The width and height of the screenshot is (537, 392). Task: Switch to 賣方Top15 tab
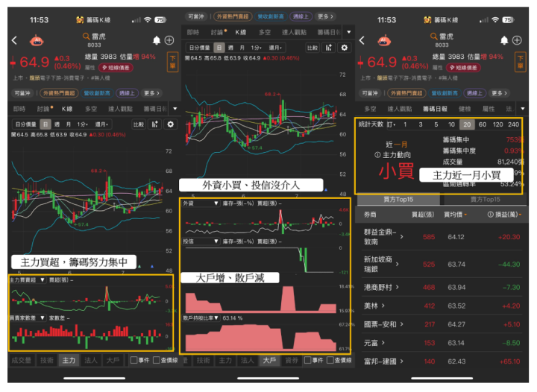click(x=485, y=200)
